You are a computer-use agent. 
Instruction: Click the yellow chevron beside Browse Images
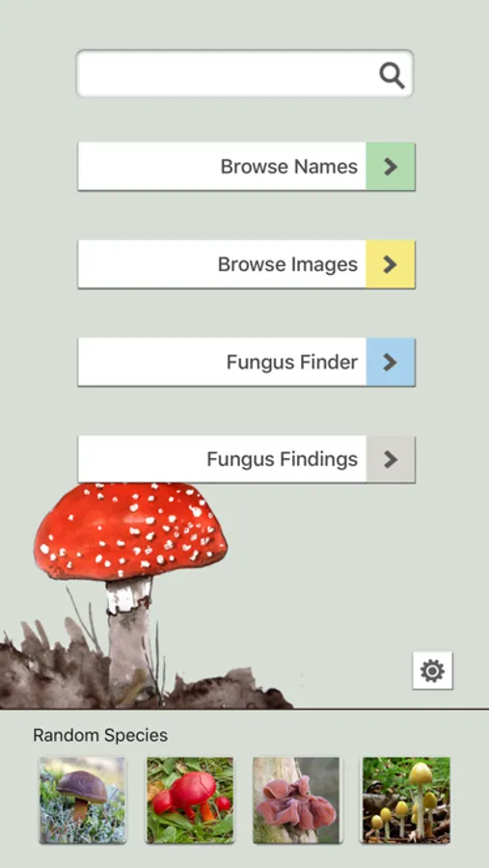[x=391, y=264]
